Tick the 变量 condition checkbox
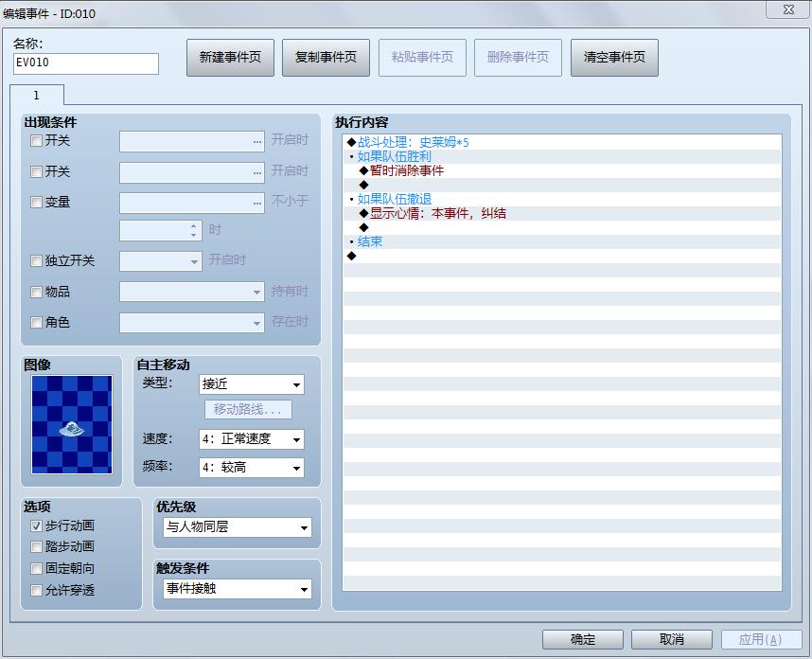 pyautogui.click(x=36, y=202)
